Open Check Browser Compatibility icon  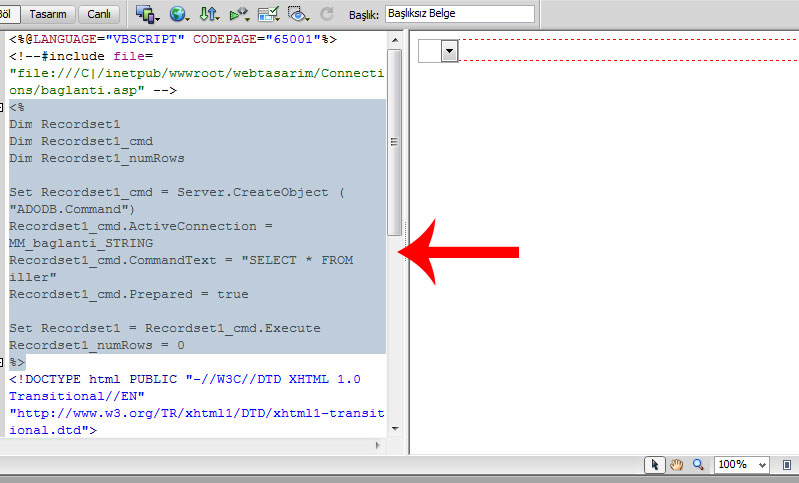pyautogui.click(x=269, y=14)
